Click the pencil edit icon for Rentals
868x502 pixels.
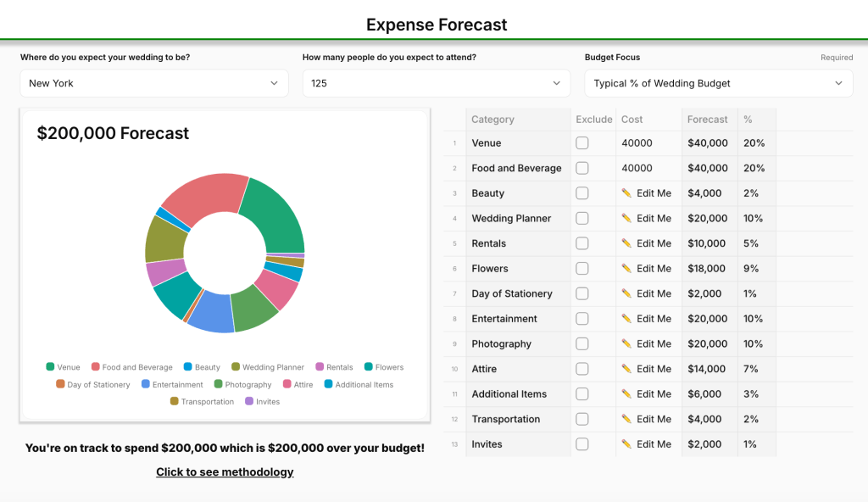(626, 243)
